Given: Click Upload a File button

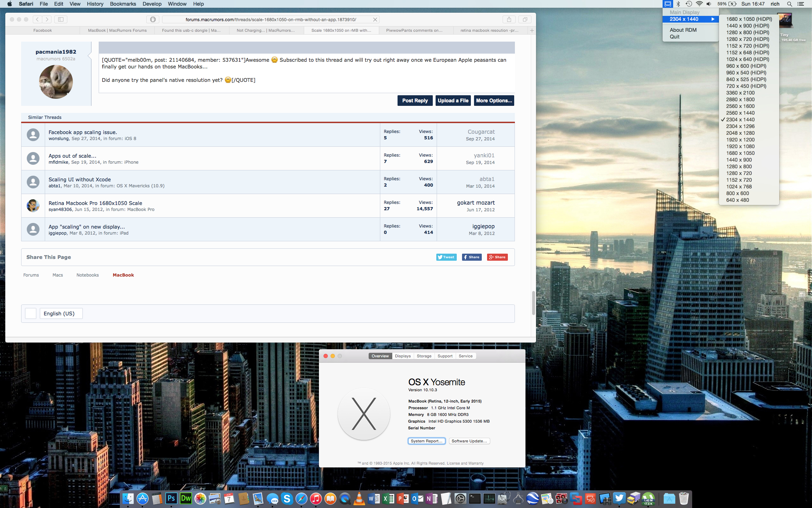Looking at the screenshot, I should tap(453, 101).
